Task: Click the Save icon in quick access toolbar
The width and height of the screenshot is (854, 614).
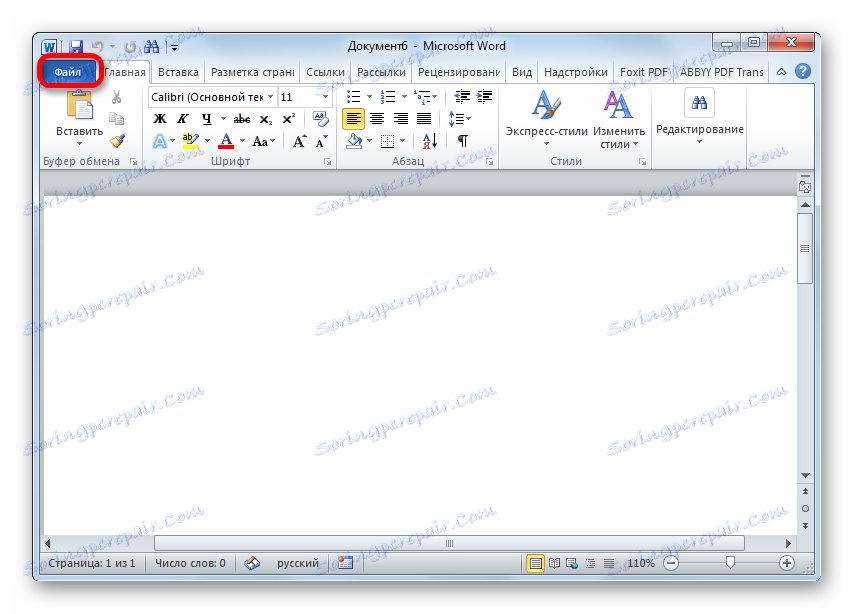Action: (76, 47)
